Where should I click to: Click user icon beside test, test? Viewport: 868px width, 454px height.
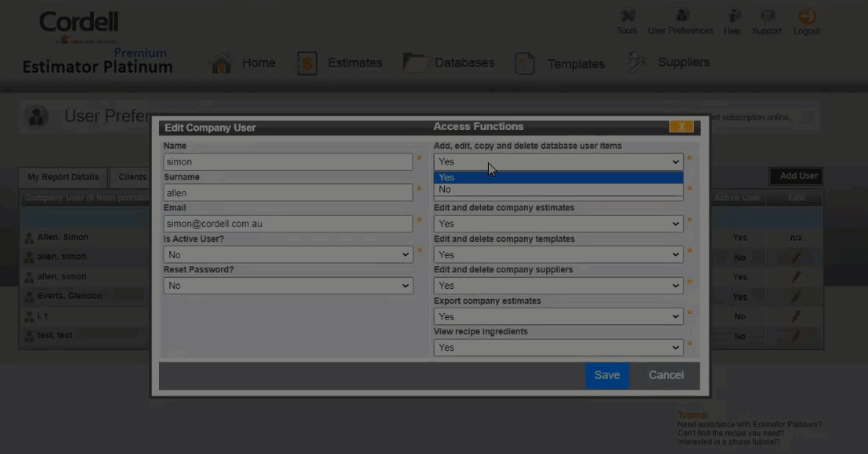(x=29, y=336)
